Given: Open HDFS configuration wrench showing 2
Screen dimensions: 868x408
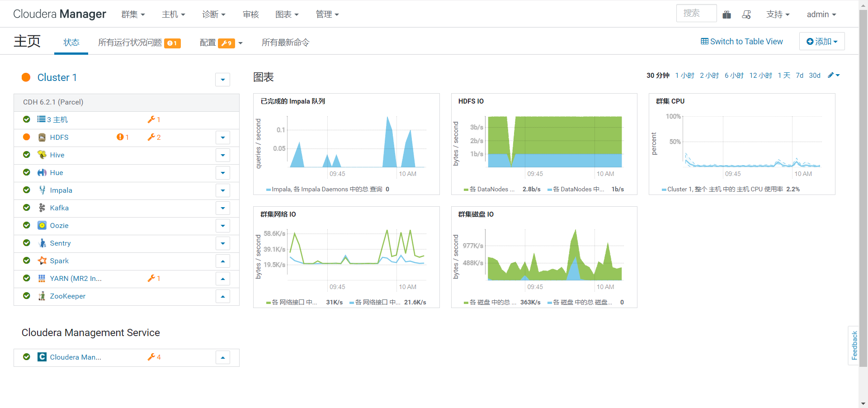Looking at the screenshot, I should (154, 137).
